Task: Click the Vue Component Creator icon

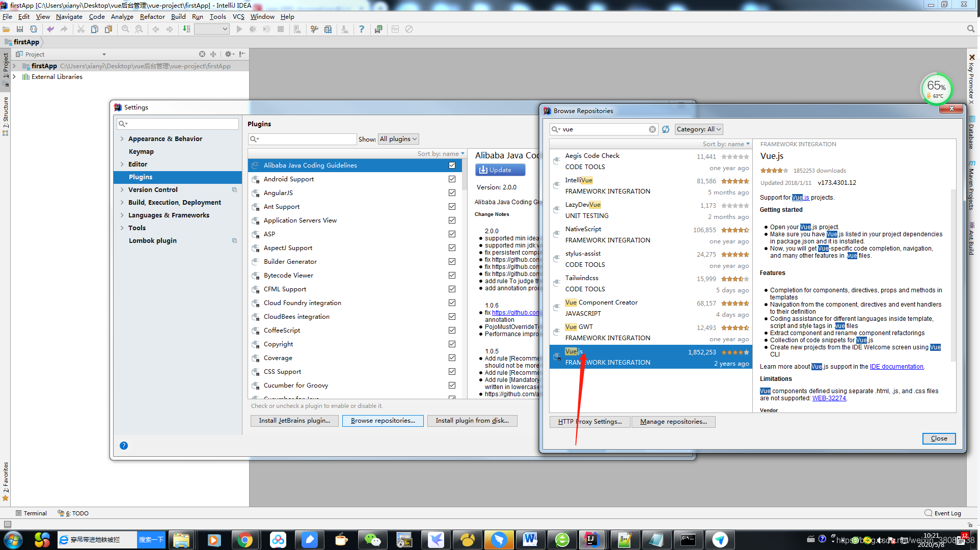Action: pos(557,307)
